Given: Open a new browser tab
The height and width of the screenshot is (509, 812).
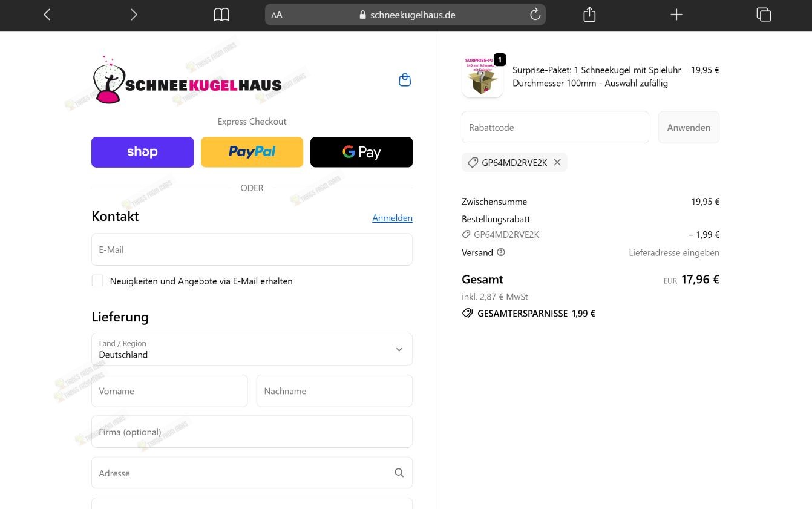Looking at the screenshot, I should pos(676,15).
